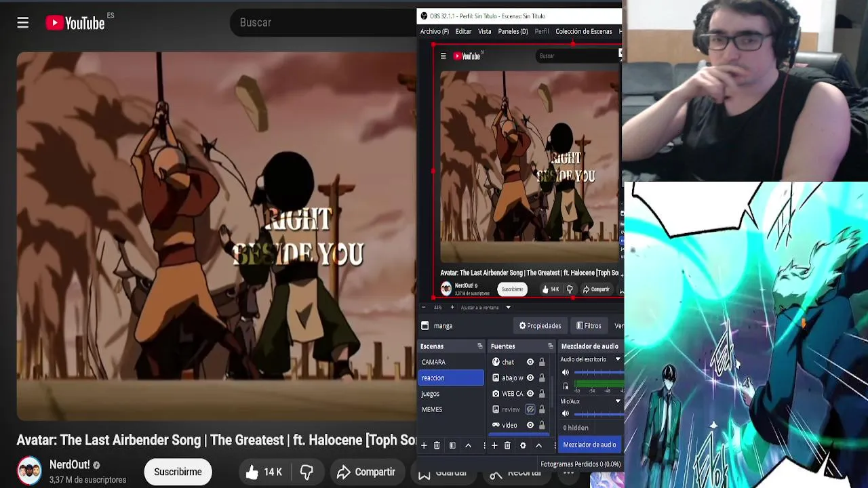Viewport: 868px width, 488px height.
Task: Open the Paneles (D) menu in OBS
Action: tap(513, 31)
